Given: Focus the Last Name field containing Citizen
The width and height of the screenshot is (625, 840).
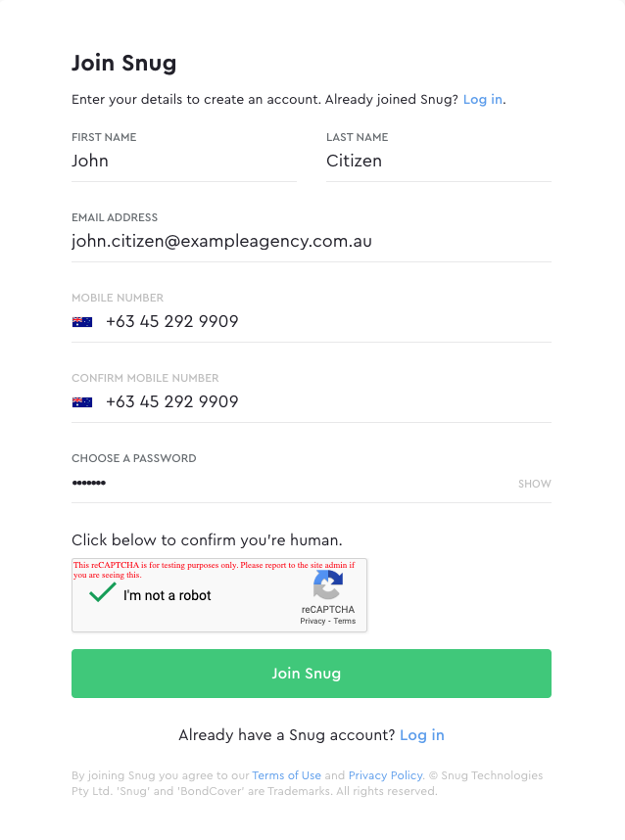Looking at the screenshot, I should pyautogui.click(x=439, y=162).
